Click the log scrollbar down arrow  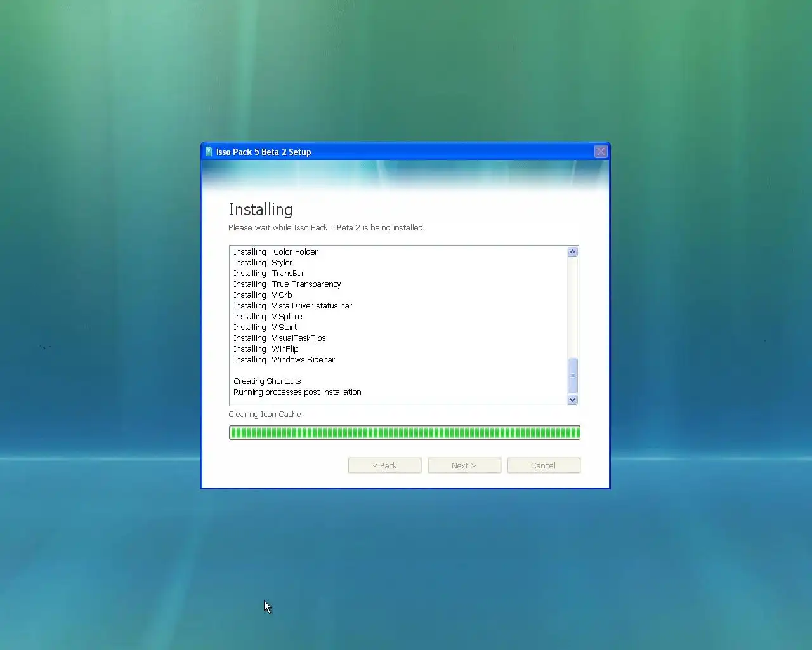point(573,399)
